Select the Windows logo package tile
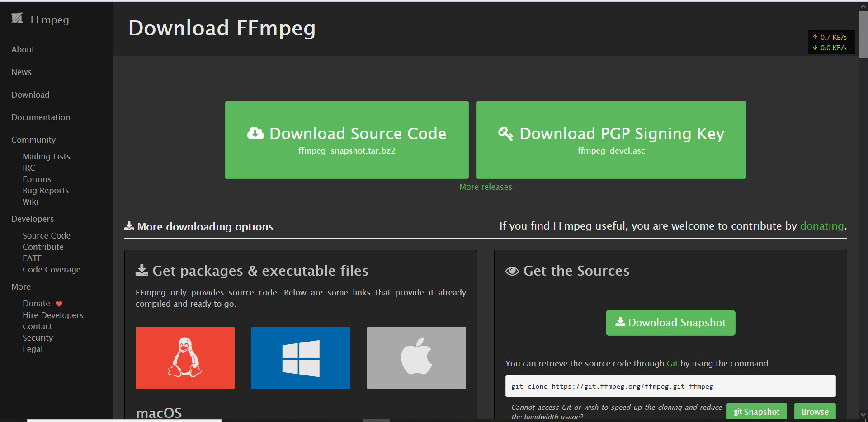Screen dimensions: 868x422 tap(301, 357)
